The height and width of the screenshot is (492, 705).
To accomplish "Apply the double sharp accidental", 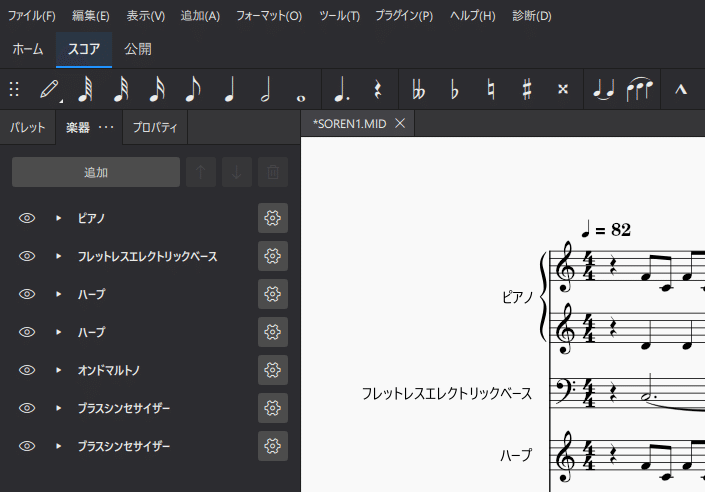I will [563, 89].
